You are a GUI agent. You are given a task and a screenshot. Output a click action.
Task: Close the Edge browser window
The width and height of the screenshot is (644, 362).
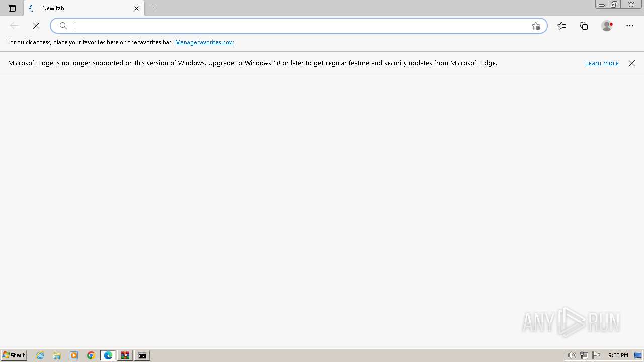coord(631,4)
